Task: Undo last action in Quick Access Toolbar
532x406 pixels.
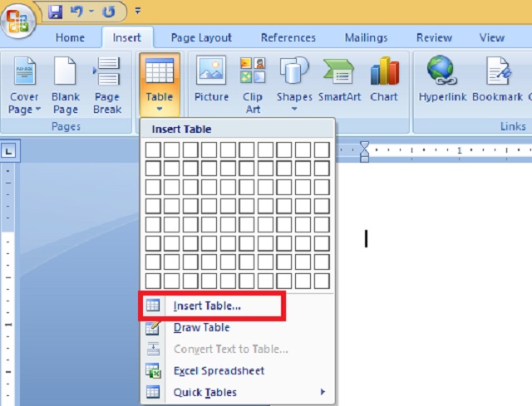Action: (x=76, y=12)
